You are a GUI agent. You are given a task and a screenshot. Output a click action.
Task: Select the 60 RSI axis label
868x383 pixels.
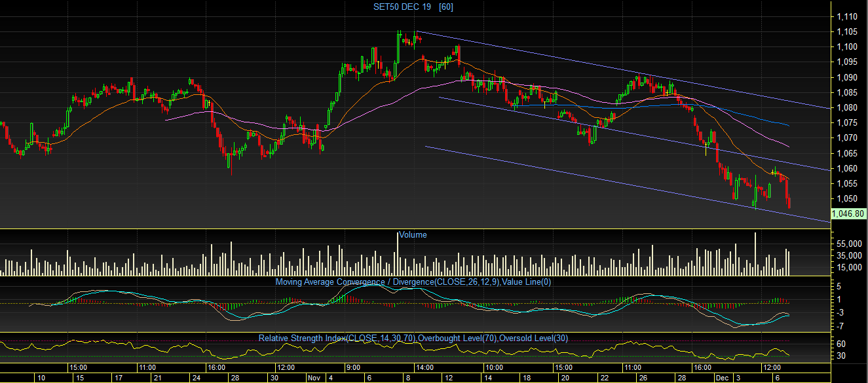[x=841, y=344]
